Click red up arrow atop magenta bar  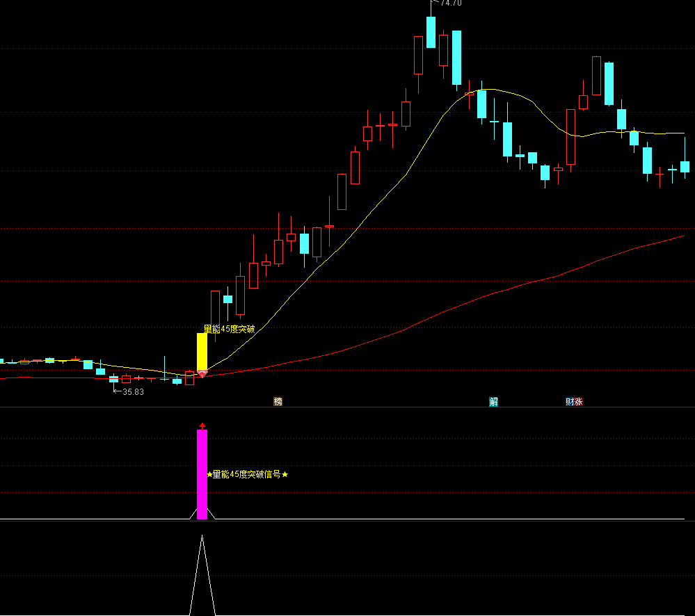(x=202, y=425)
